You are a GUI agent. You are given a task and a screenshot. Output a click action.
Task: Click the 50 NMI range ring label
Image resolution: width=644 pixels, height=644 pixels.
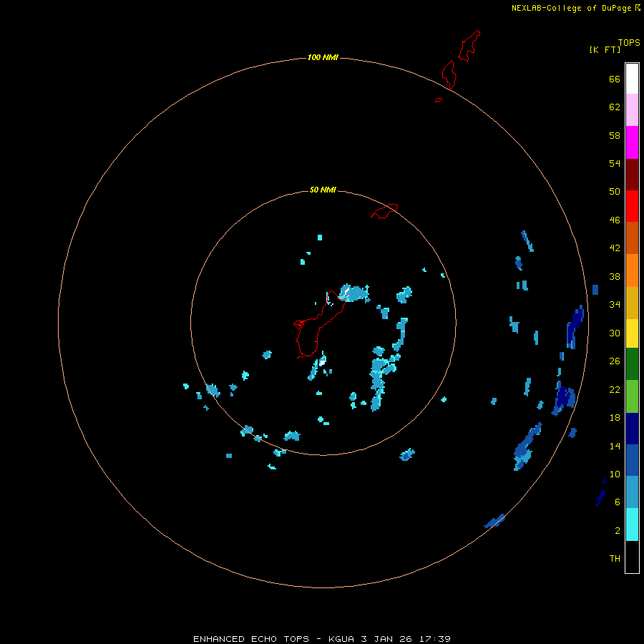point(323,190)
